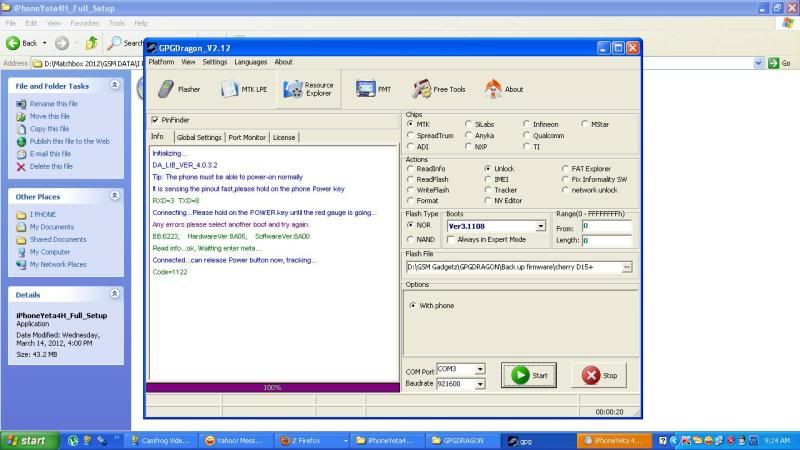Image resolution: width=800 pixels, height=450 pixels.
Task: Open the FMT tool
Action: [x=373, y=89]
